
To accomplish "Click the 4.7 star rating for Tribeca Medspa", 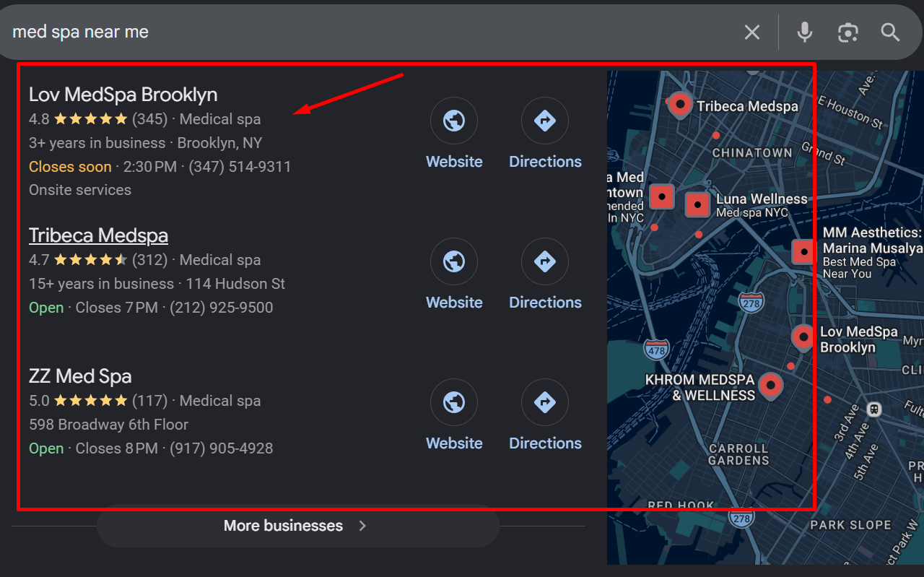I will pyautogui.click(x=78, y=259).
